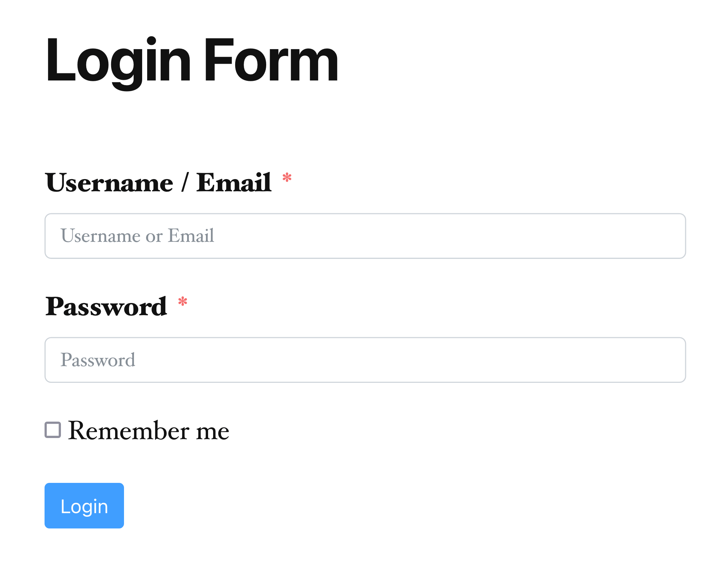
Task: Click the gray "Password" placeholder text
Action: tap(98, 360)
